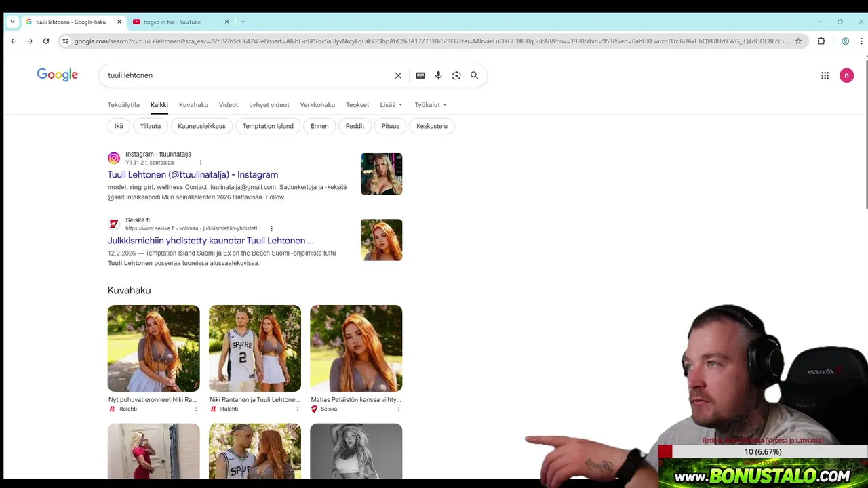Go to the Google logo homepage
Screen dimensions: 868x488
point(58,75)
